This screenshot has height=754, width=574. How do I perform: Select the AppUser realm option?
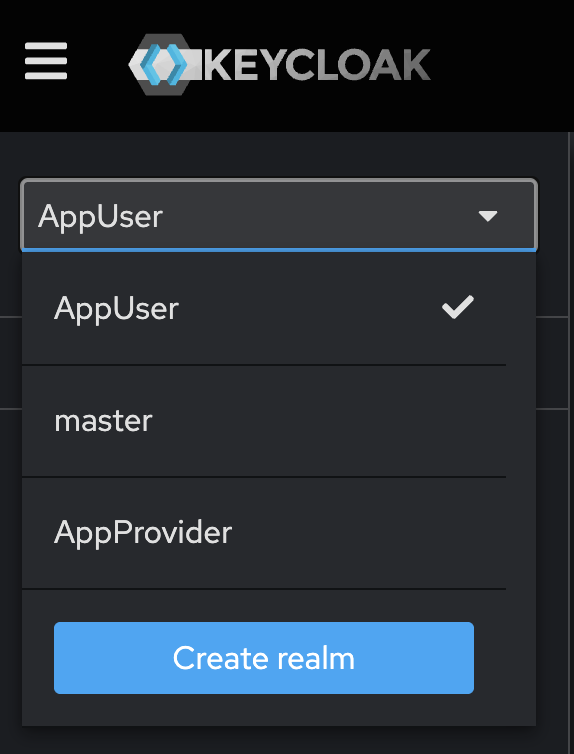[264, 308]
